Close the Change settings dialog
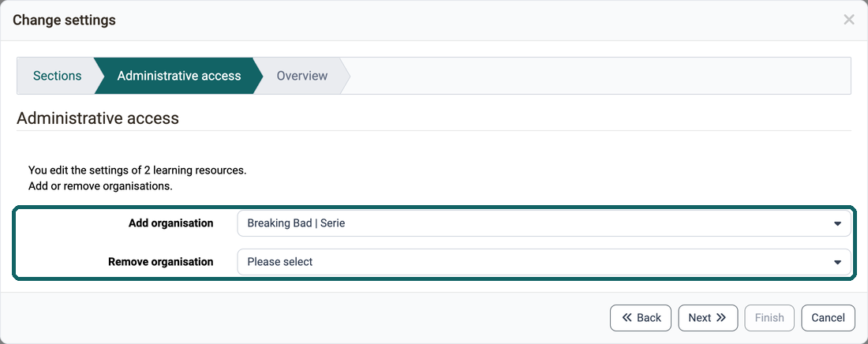The width and height of the screenshot is (868, 344). [x=848, y=20]
